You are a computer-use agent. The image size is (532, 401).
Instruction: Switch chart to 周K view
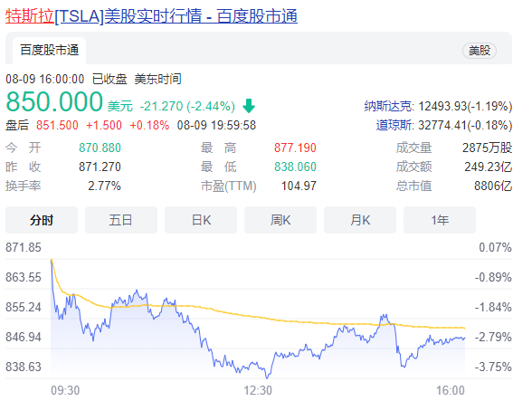pos(280,220)
